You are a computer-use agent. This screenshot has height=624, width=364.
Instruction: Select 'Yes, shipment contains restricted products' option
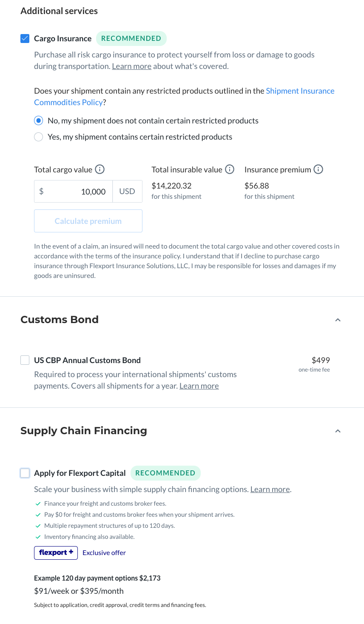coord(39,137)
